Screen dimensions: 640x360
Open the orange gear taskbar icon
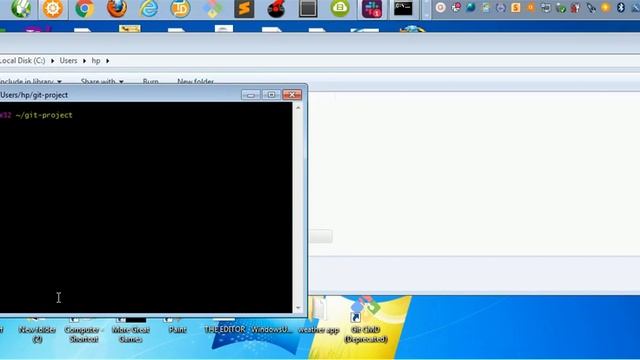53,8
